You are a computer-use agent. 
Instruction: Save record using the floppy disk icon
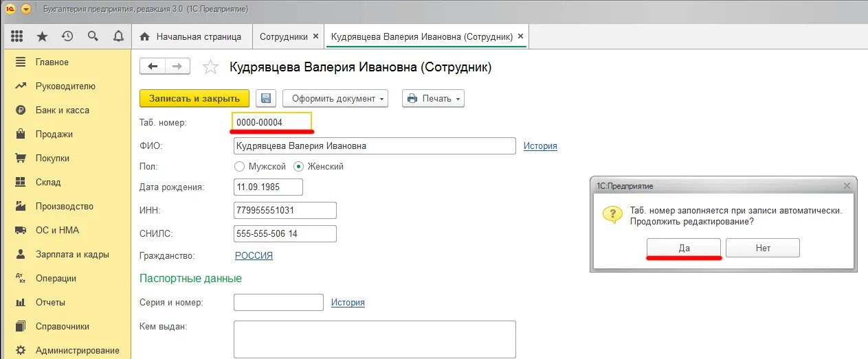(x=267, y=98)
